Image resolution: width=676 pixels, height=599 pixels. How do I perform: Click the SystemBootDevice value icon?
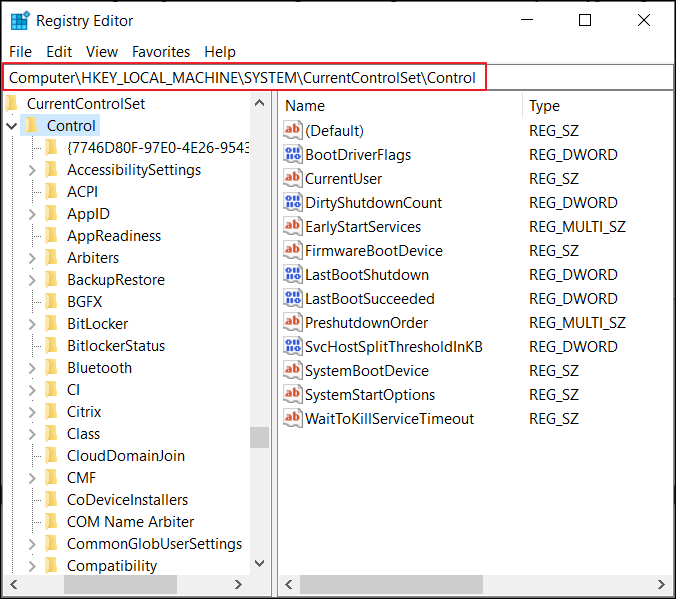293,370
